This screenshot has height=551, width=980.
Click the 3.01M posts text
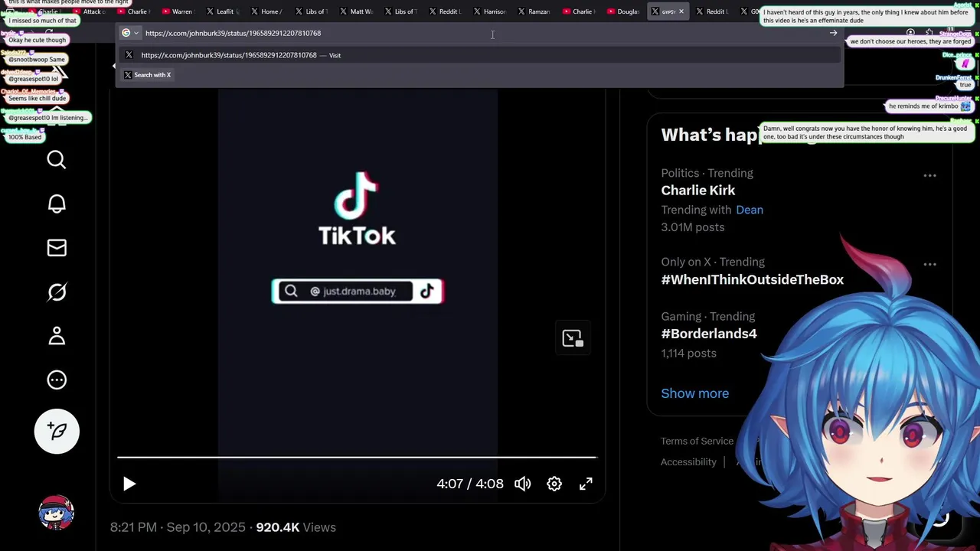coord(693,227)
